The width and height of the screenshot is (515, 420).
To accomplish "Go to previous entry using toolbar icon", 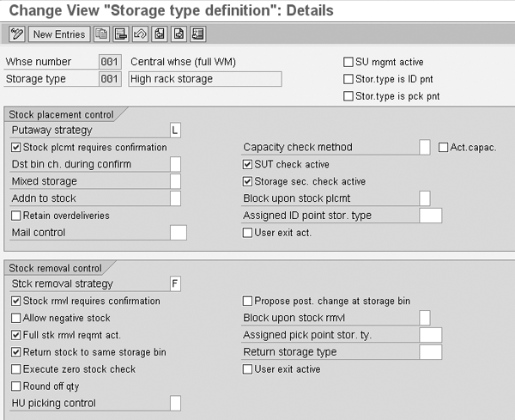I will click(x=159, y=34).
